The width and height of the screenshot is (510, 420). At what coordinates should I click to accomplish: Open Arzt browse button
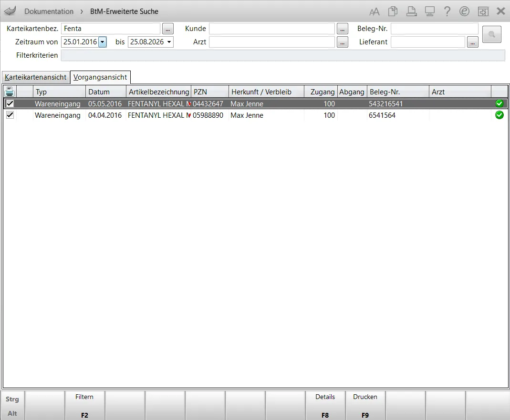click(x=343, y=42)
